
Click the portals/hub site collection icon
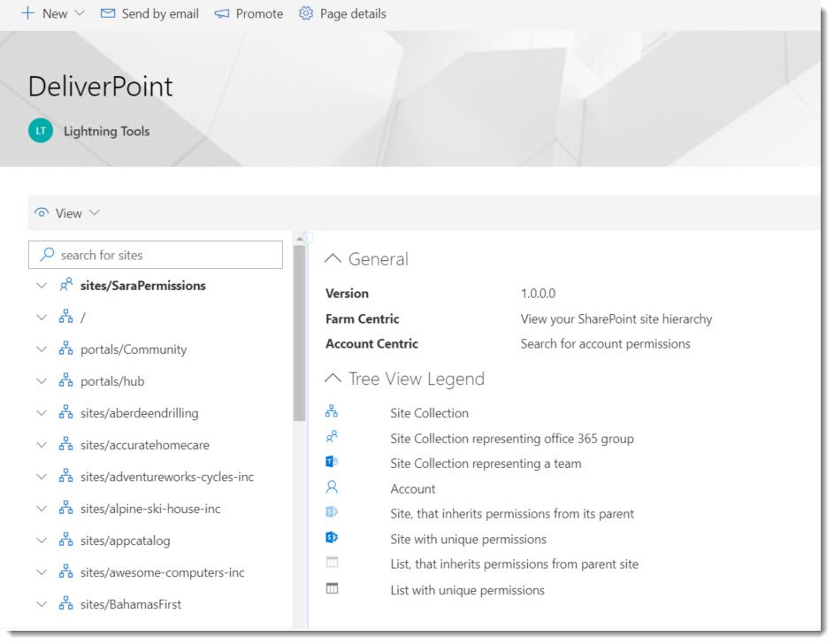(66, 380)
